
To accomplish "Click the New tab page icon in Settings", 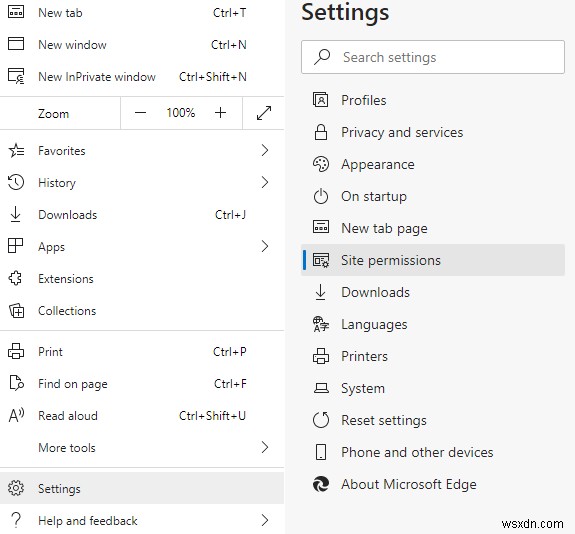I will coord(321,227).
